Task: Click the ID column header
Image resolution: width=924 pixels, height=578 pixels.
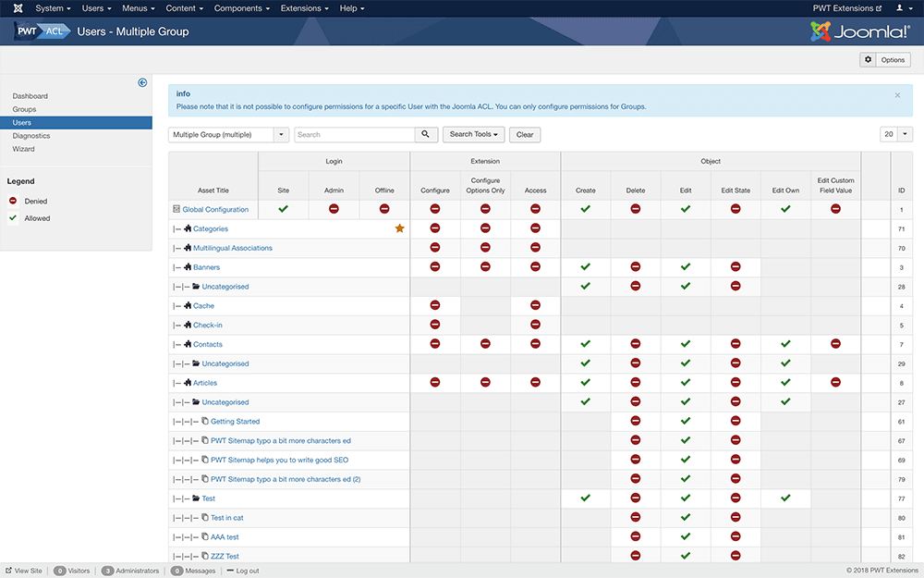Action: [x=901, y=191]
